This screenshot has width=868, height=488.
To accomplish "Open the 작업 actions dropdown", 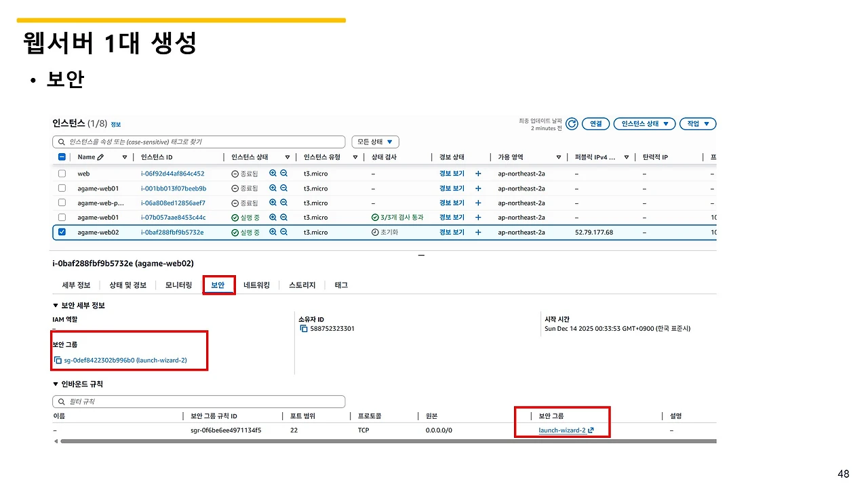I will click(x=698, y=124).
